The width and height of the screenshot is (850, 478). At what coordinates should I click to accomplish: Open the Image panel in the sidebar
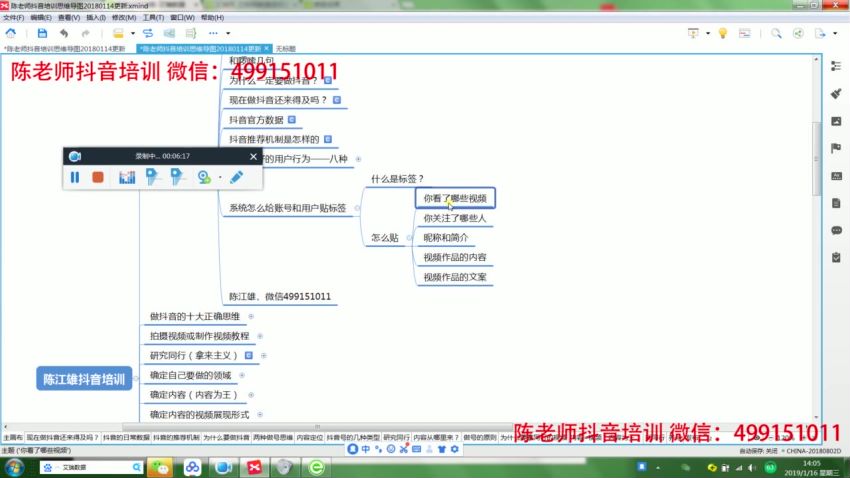pos(836,121)
